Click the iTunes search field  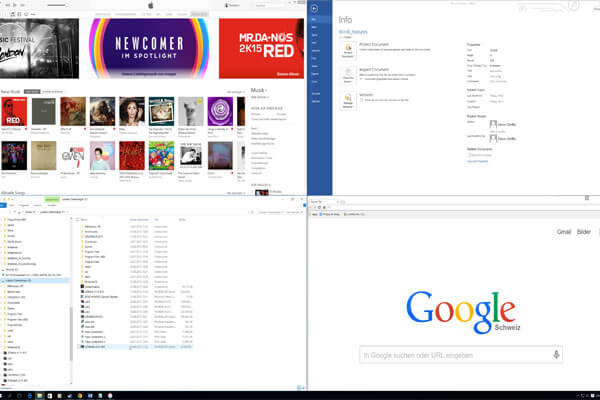click(272, 5)
